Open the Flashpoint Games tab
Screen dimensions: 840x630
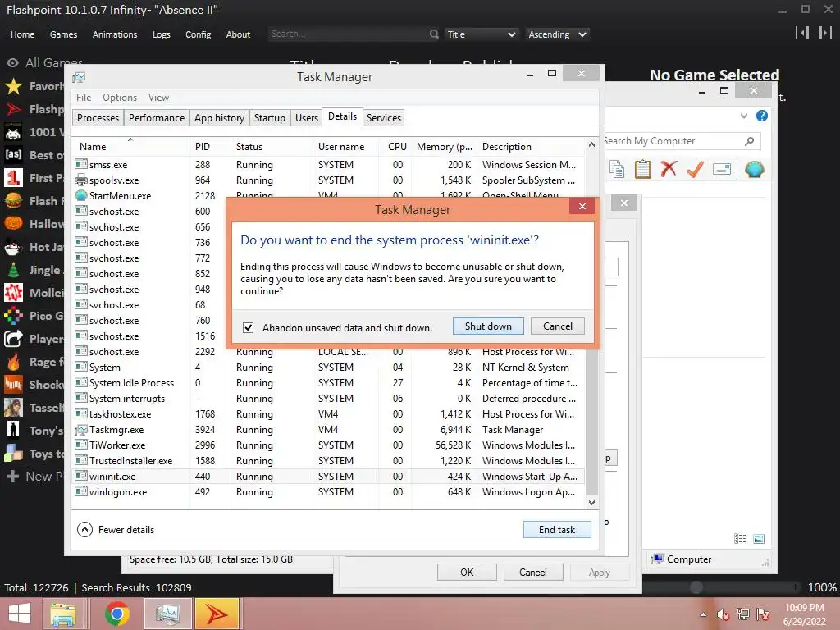click(63, 34)
